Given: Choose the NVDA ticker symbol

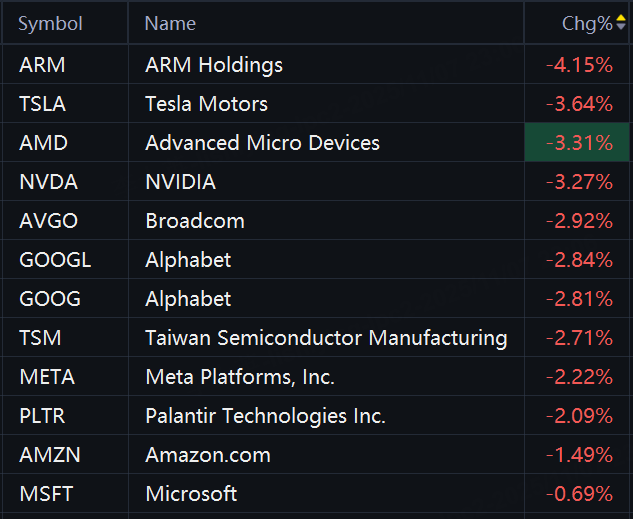Looking at the screenshot, I should click(x=48, y=182).
